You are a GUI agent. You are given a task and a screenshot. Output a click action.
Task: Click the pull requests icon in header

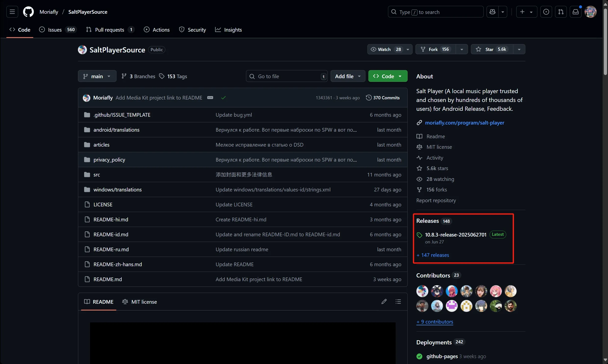pyautogui.click(x=561, y=12)
